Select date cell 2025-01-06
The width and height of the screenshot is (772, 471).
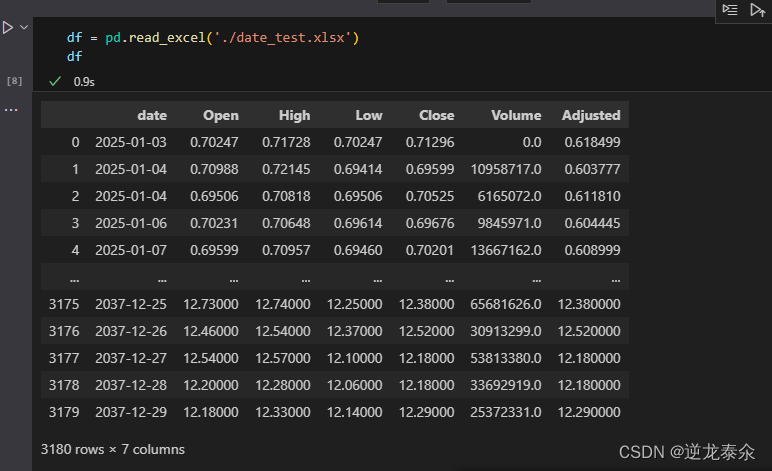(x=131, y=223)
